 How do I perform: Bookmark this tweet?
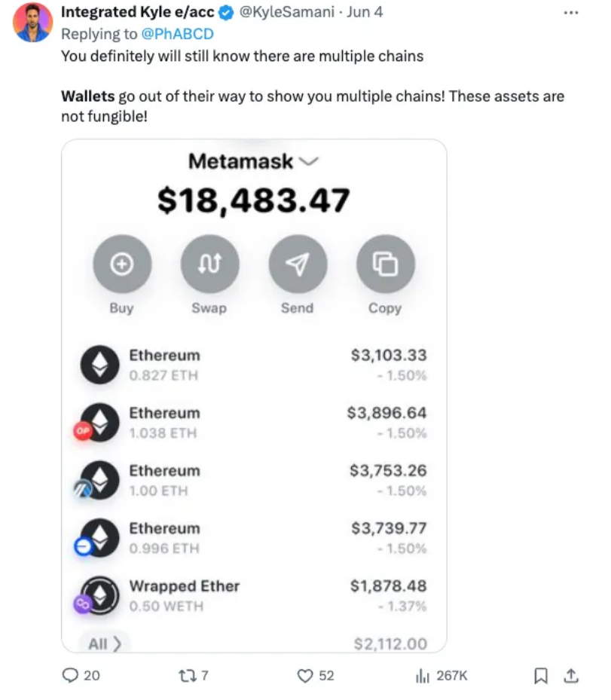point(540,675)
